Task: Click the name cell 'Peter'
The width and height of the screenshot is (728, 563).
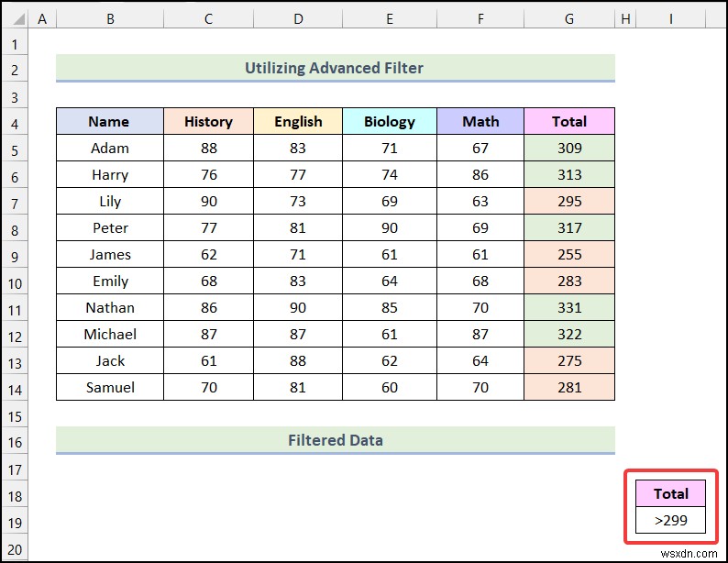Action: pyautogui.click(x=110, y=228)
